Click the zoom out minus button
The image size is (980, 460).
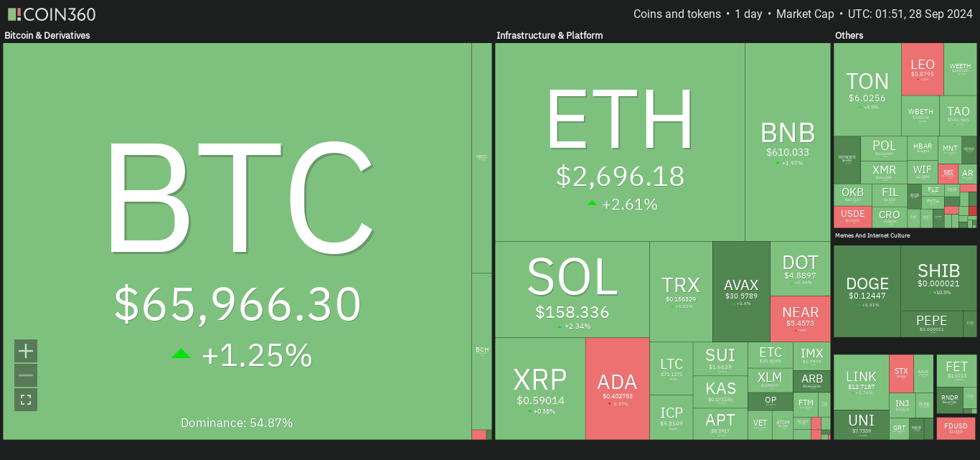click(26, 375)
